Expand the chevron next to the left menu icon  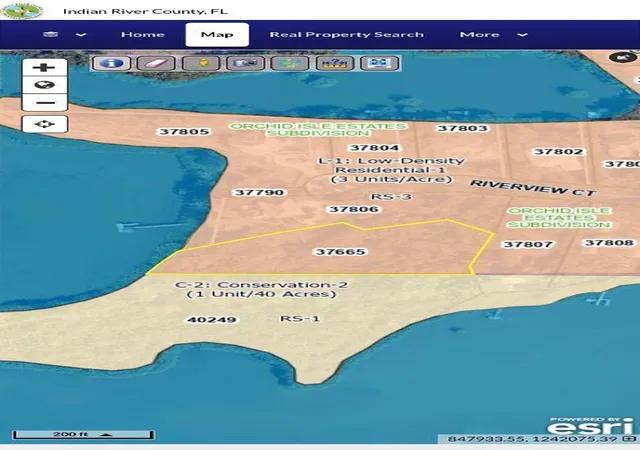pyautogui.click(x=81, y=35)
